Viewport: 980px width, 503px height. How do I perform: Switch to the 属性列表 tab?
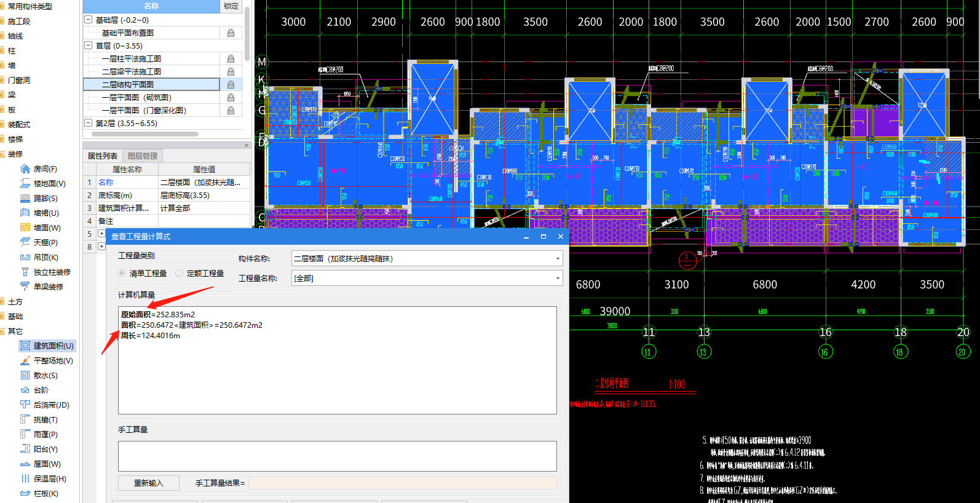pos(103,156)
